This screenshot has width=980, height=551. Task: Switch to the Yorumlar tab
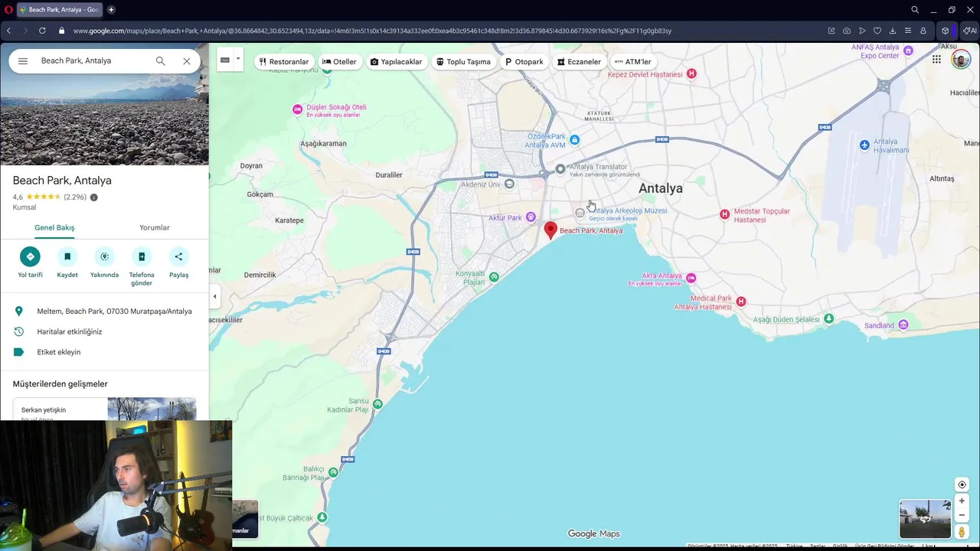point(155,227)
